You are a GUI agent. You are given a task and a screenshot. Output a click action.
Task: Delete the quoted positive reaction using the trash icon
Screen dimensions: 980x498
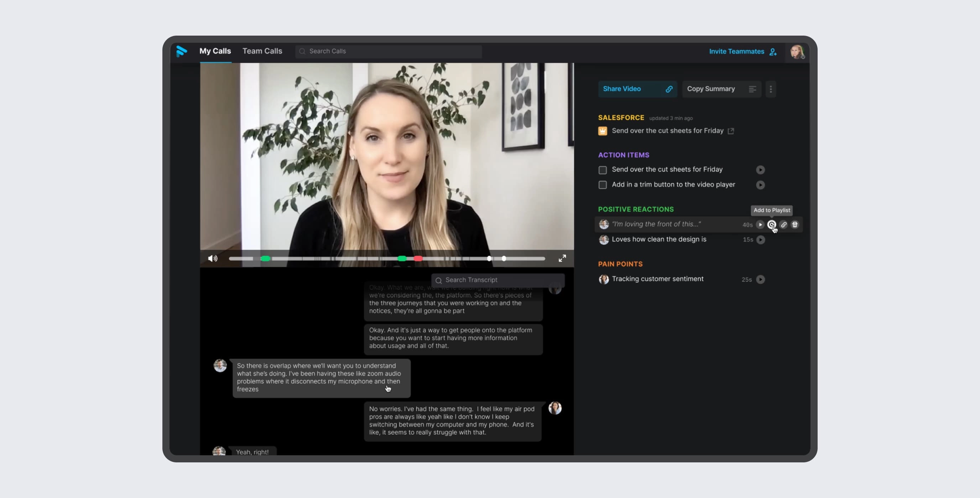pos(795,225)
